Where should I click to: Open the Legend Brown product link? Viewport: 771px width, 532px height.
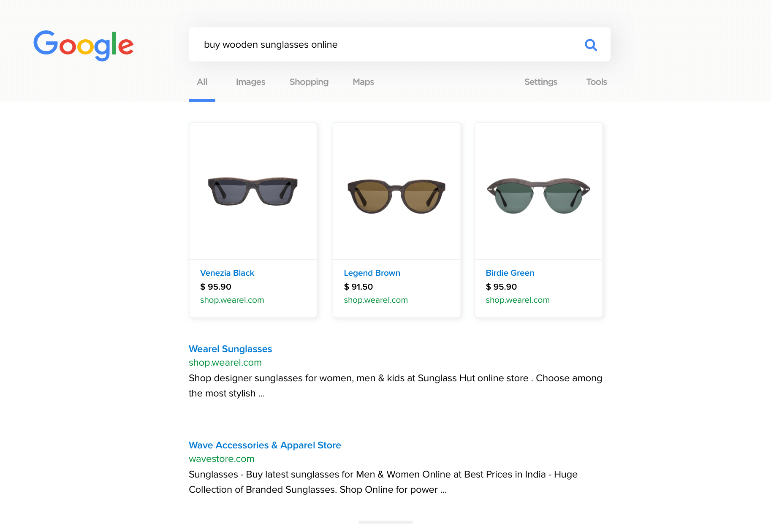[x=372, y=273]
